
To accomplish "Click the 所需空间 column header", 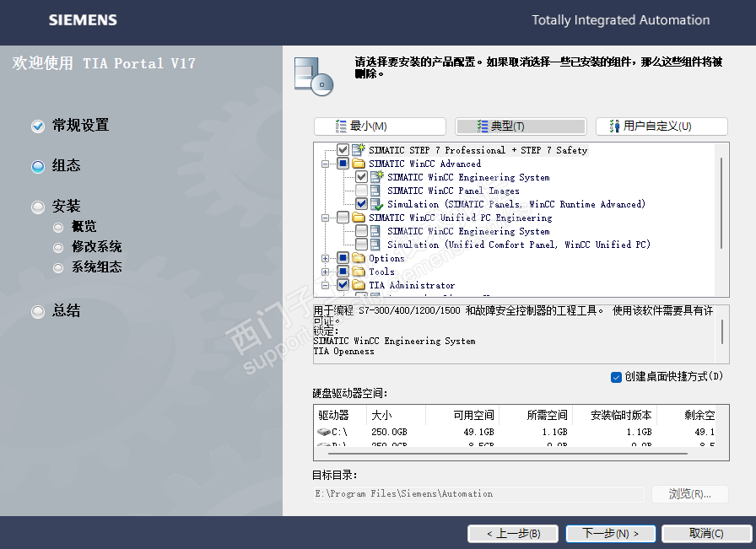I will click(536, 415).
